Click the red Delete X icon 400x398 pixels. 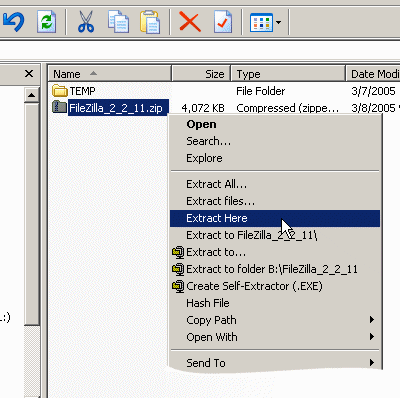click(190, 22)
